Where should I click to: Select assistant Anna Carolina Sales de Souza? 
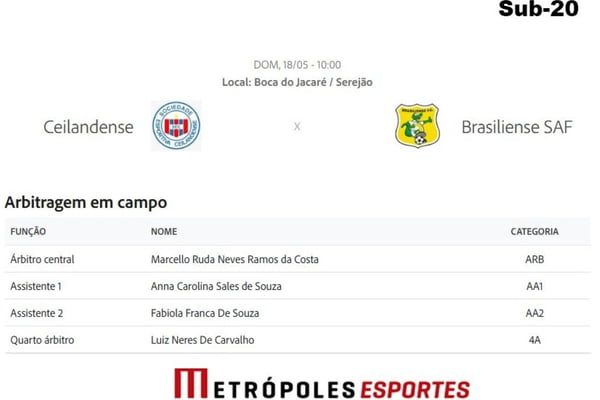(216, 286)
